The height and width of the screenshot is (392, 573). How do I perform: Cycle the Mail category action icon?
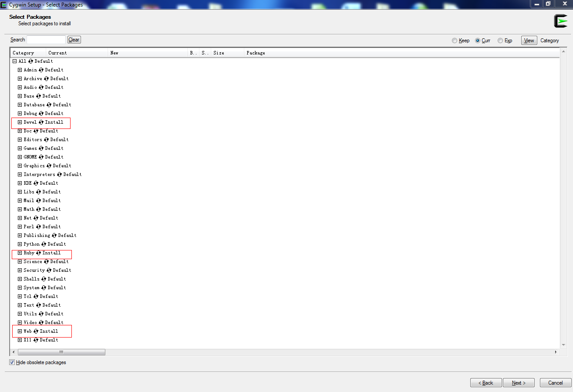tap(38, 201)
